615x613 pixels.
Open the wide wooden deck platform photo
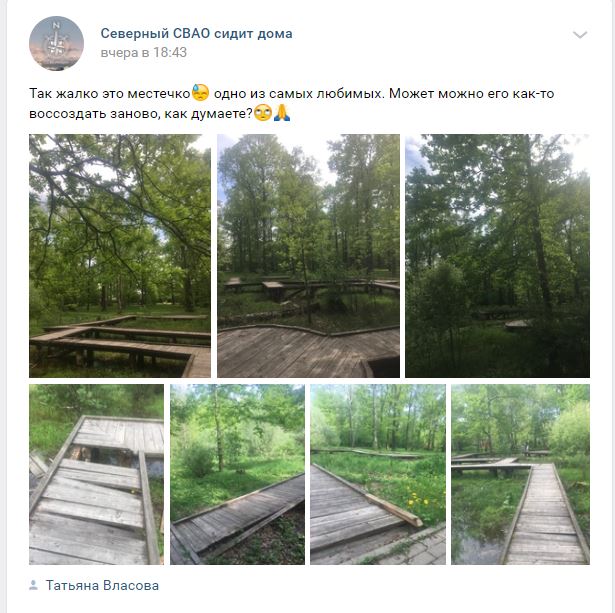click(308, 256)
